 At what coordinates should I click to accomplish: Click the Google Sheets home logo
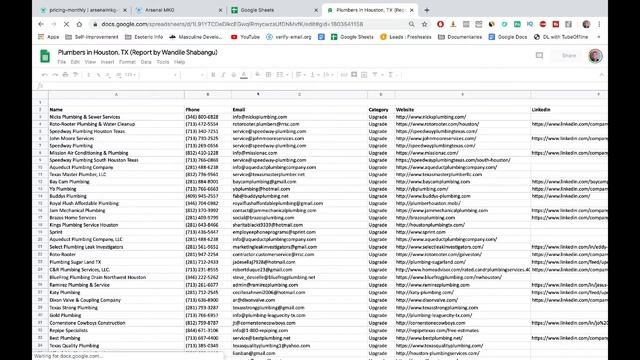[x=45, y=56]
